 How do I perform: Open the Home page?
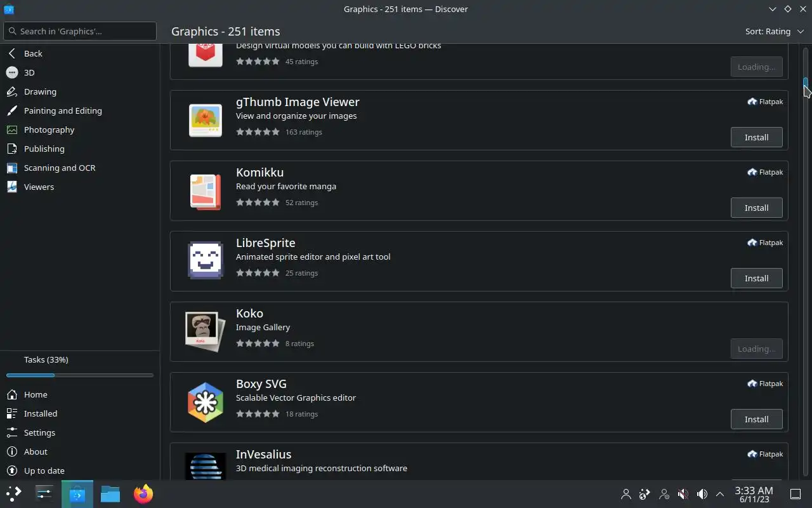click(x=80, y=394)
